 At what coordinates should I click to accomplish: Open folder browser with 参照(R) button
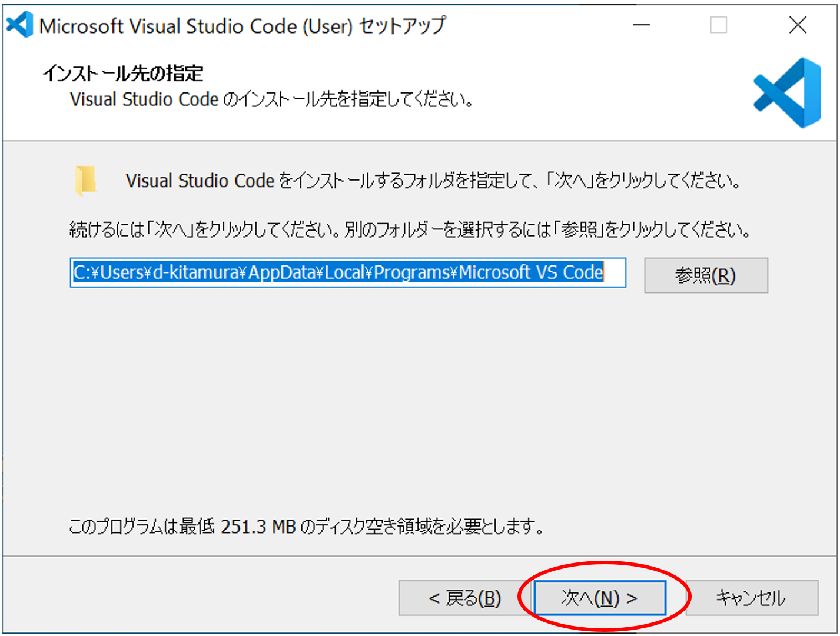pyautogui.click(x=706, y=275)
